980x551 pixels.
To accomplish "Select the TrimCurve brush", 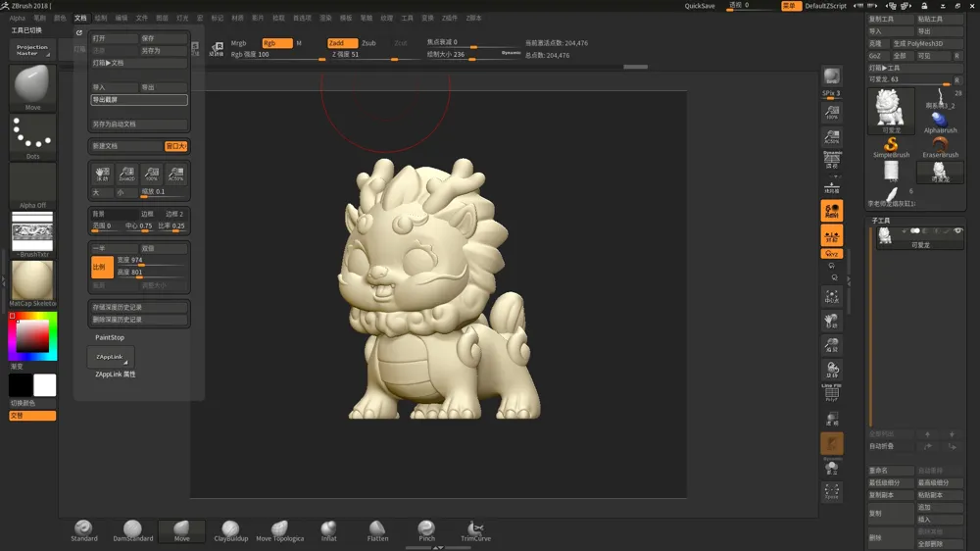I will (x=475, y=530).
